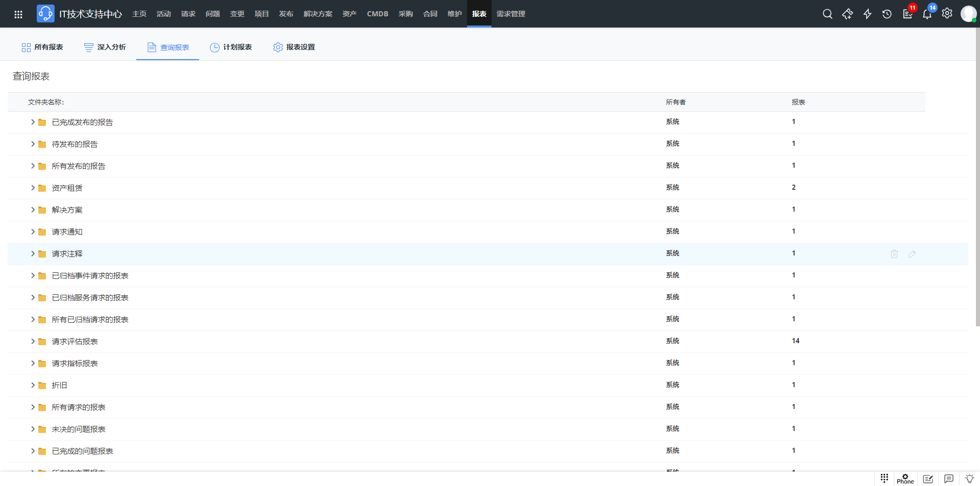Open the task list with 11 badge

(908, 13)
